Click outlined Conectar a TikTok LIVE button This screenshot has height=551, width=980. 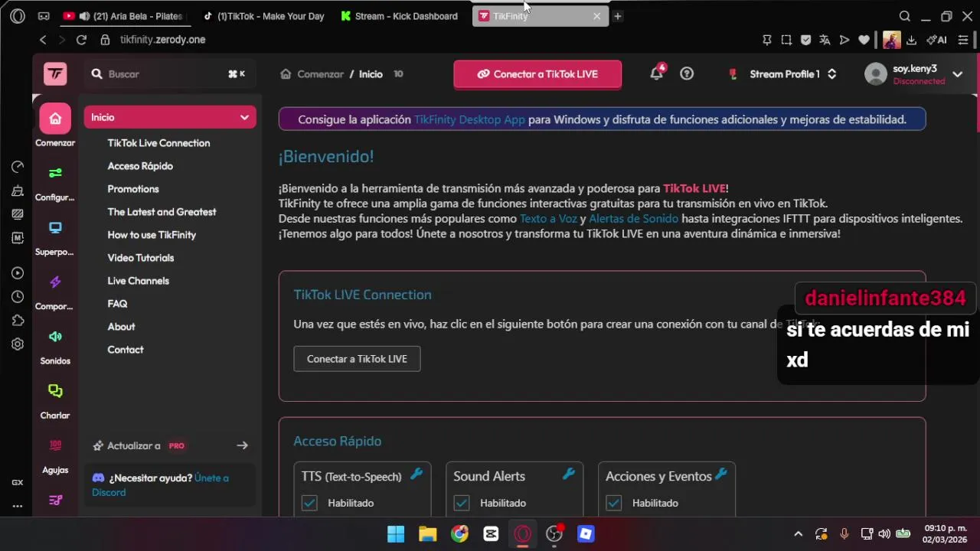tap(357, 359)
